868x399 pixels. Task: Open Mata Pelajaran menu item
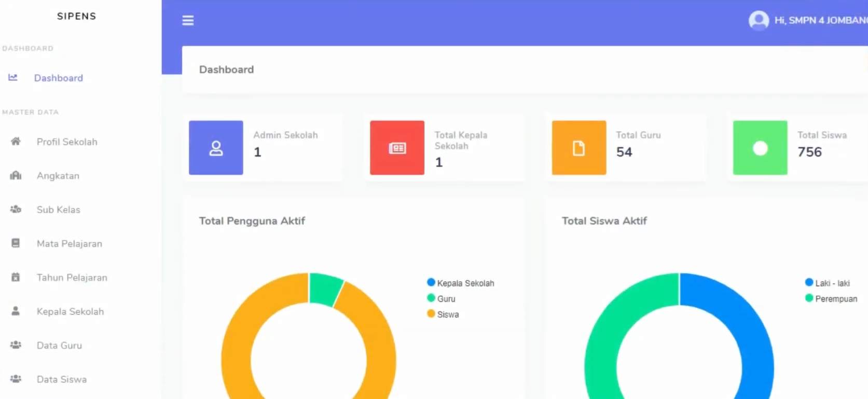(x=69, y=244)
